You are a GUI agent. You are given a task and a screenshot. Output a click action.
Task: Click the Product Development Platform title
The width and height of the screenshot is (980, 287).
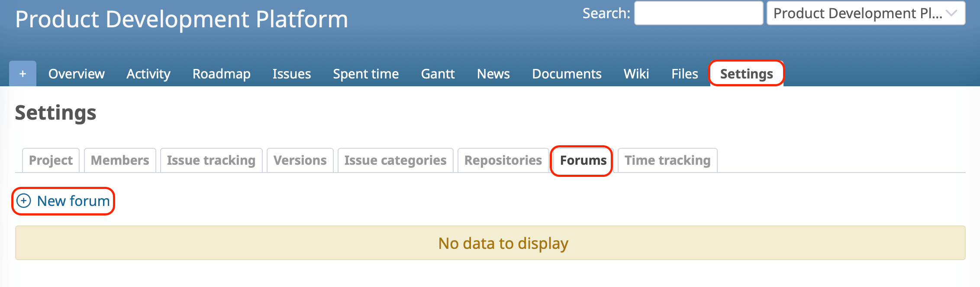pyautogui.click(x=182, y=19)
